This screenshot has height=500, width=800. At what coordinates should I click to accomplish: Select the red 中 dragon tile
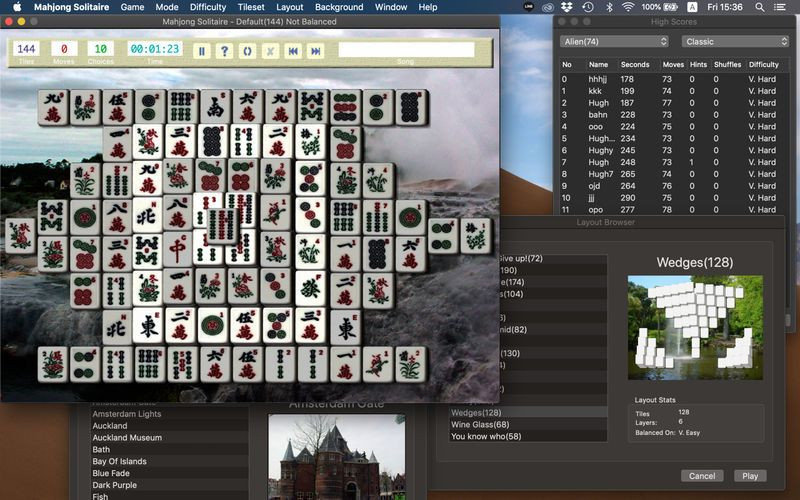tap(178, 250)
